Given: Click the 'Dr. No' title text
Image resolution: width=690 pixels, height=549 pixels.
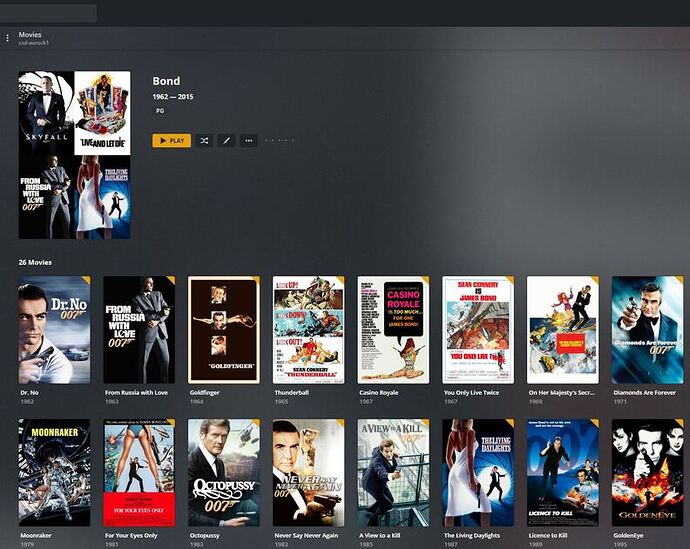Looking at the screenshot, I should [30, 392].
